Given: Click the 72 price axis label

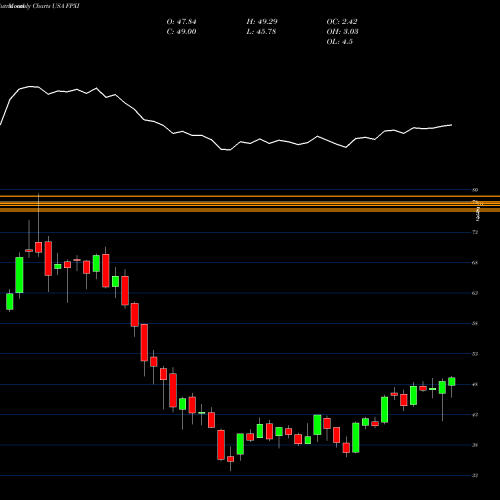Looking at the screenshot, I should 475,232.
